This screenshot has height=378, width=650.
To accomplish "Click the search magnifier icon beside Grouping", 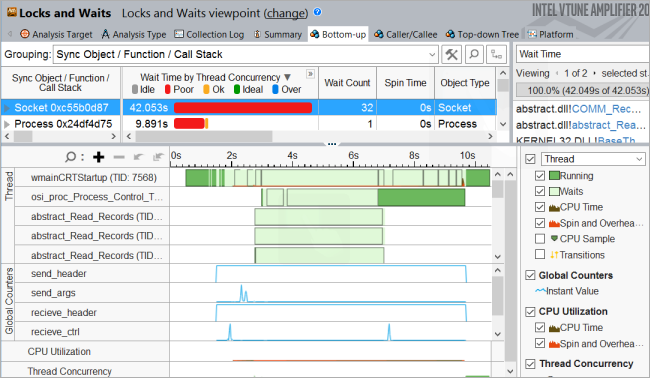I will click(x=474, y=54).
